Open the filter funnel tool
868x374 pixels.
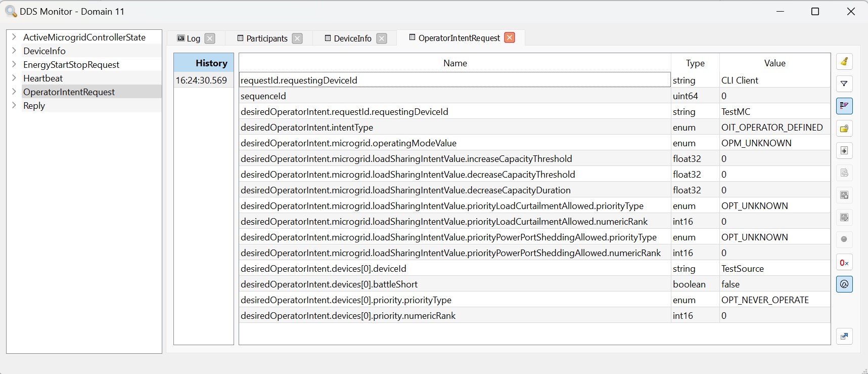(844, 84)
